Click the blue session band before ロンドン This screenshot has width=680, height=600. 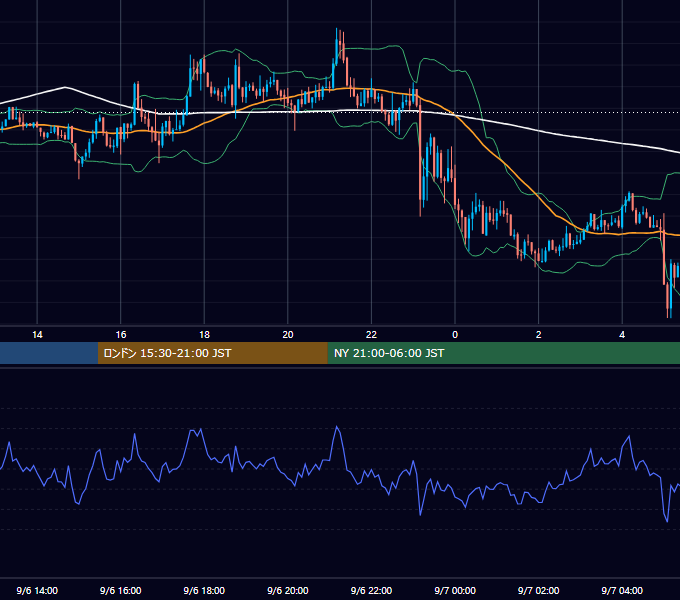point(49,353)
